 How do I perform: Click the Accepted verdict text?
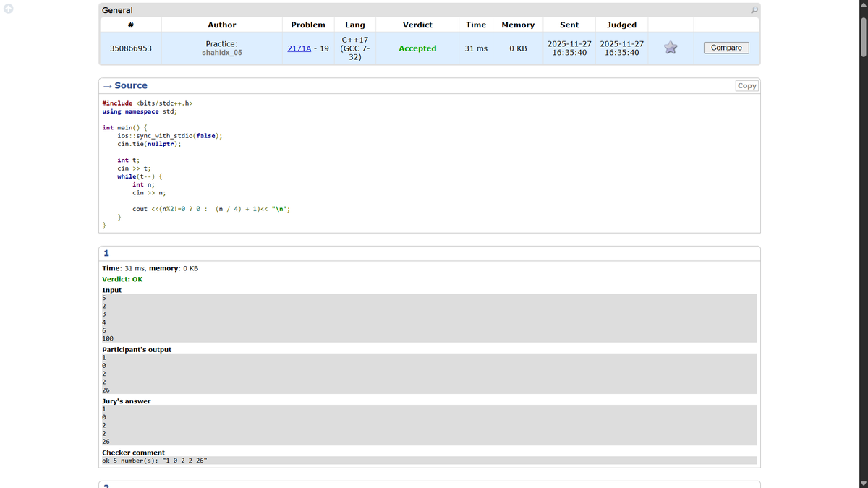click(417, 48)
